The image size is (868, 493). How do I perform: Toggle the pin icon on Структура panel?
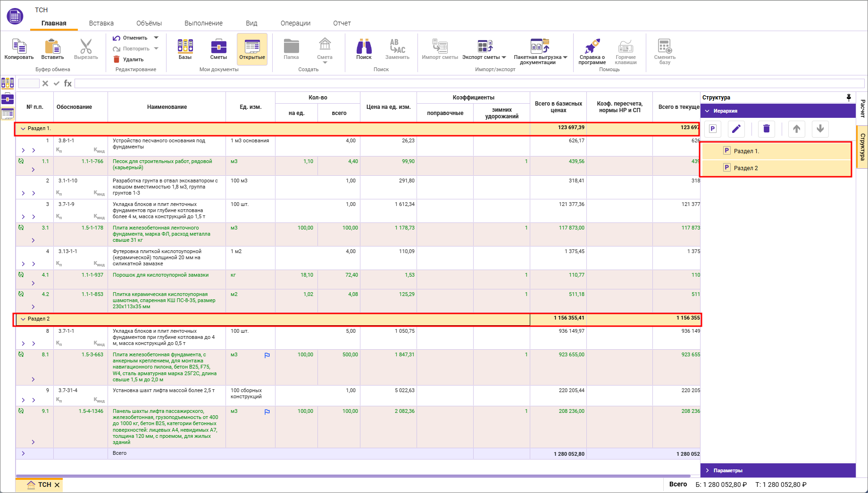coord(849,98)
